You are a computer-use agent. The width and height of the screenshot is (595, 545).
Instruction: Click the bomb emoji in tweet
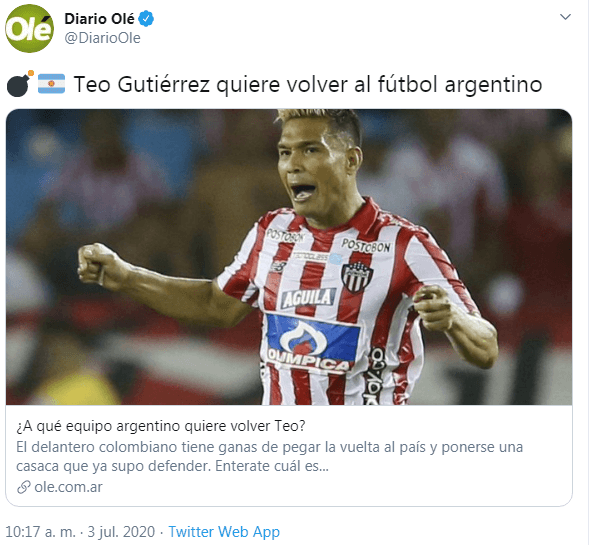[20, 84]
